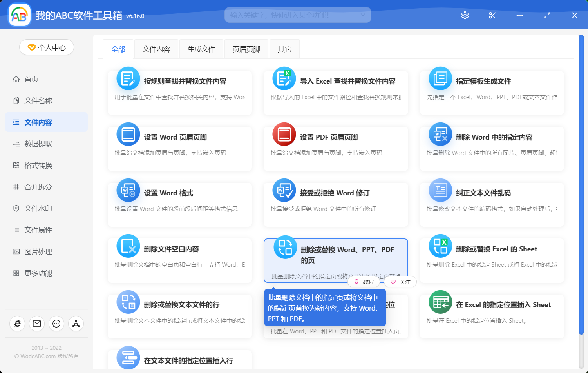Click the green 在 Excel 的指定位置插入 Sheet icon
588x373 pixels.
pos(440,302)
